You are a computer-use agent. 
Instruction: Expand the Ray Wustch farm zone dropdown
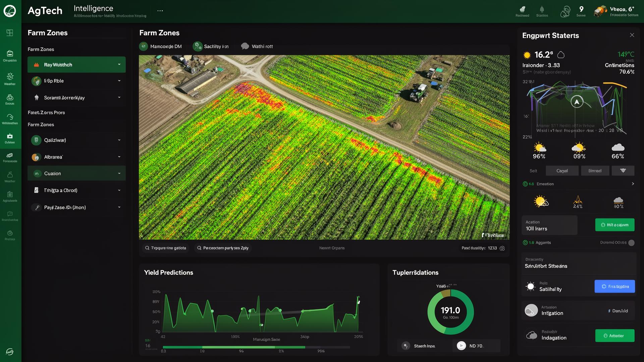119,64
